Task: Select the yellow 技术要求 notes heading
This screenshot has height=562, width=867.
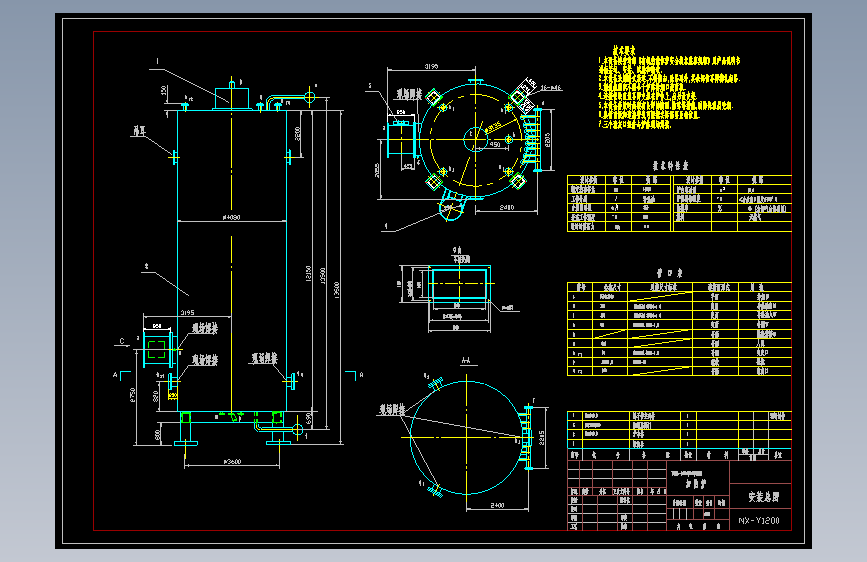Action: tap(624, 51)
